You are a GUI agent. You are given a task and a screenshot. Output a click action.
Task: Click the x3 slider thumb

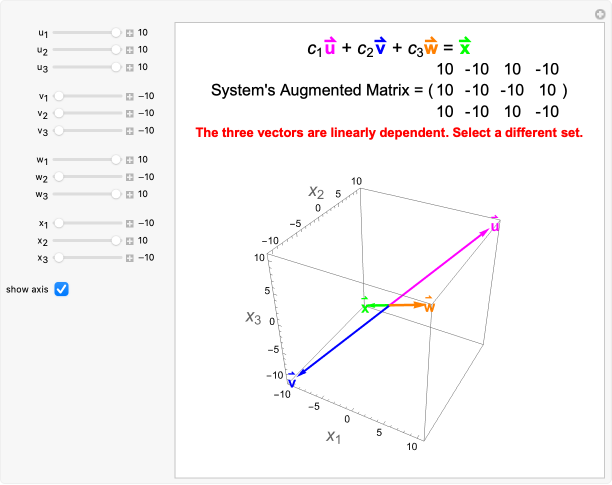58,258
